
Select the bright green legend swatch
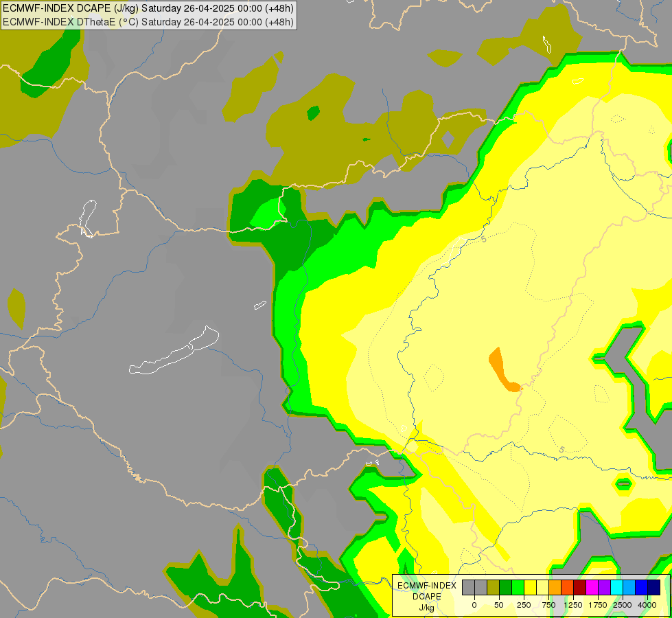click(x=518, y=587)
